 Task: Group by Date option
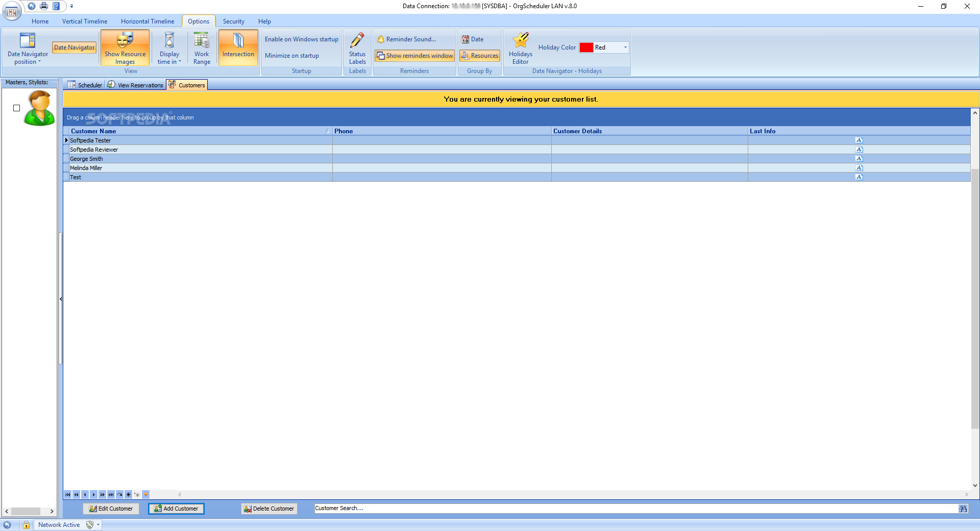tap(473, 39)
